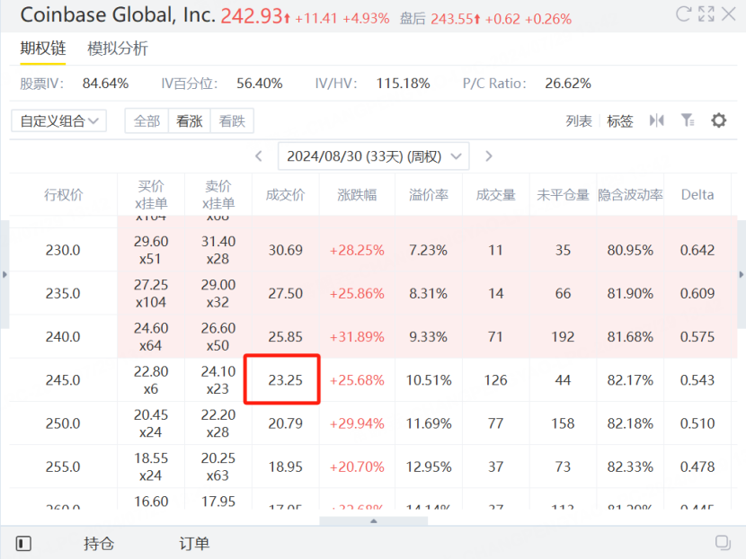The image size is (746, 560).
Task: Sort by Delta column header
Action: tap(697, 194)
